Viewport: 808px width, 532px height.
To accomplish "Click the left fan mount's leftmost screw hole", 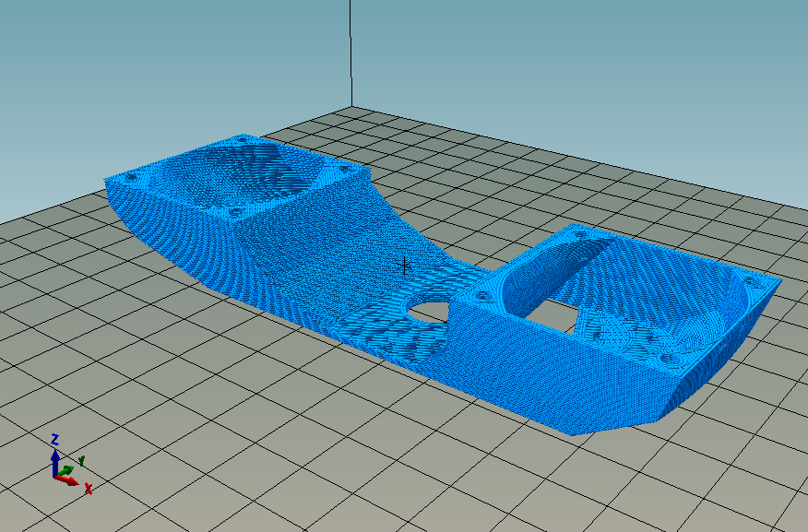I will 131,176.
